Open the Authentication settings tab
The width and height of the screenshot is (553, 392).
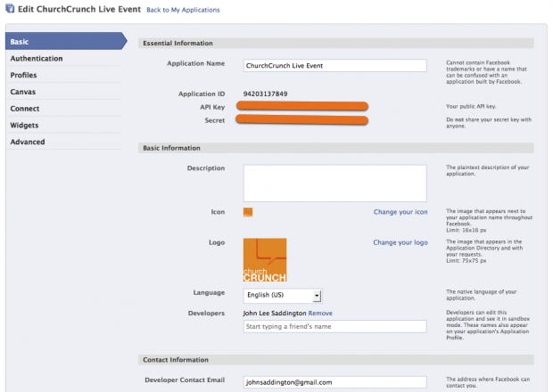(63, 59)
